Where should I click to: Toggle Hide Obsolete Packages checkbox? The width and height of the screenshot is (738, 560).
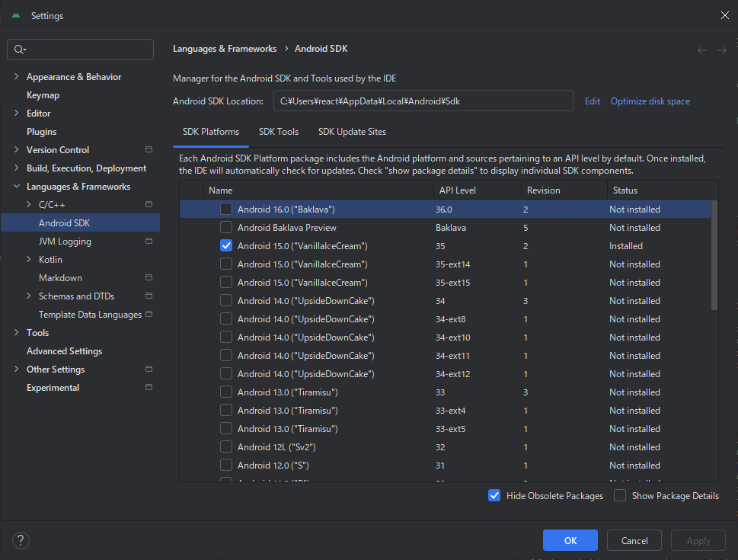[494, 495]
